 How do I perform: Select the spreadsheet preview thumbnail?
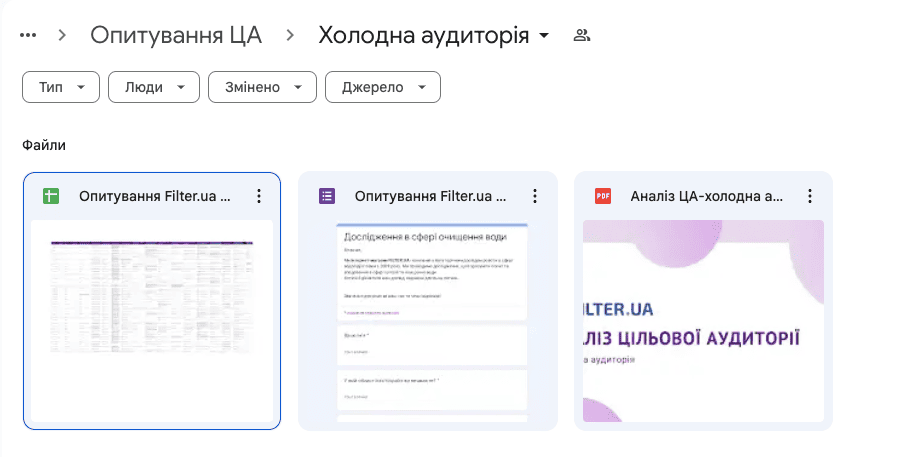click(152, 321)
